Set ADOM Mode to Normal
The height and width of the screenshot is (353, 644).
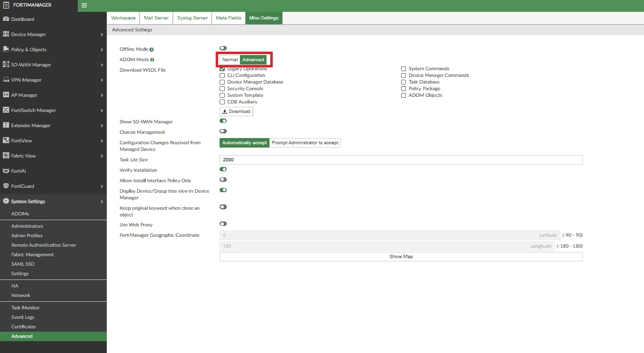[x=230, y=60]
